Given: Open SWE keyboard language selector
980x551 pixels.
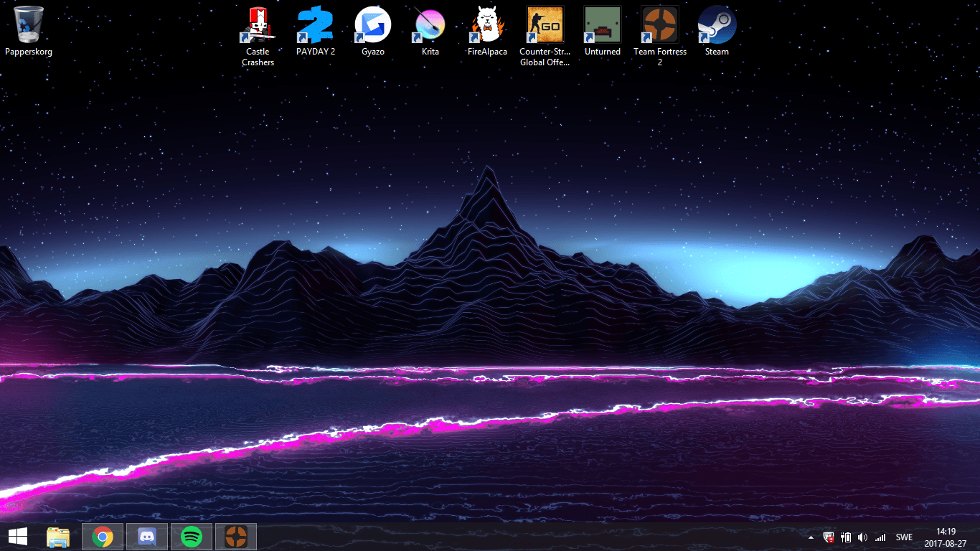Looking at the screenshot, I should (x=904, y=537).
